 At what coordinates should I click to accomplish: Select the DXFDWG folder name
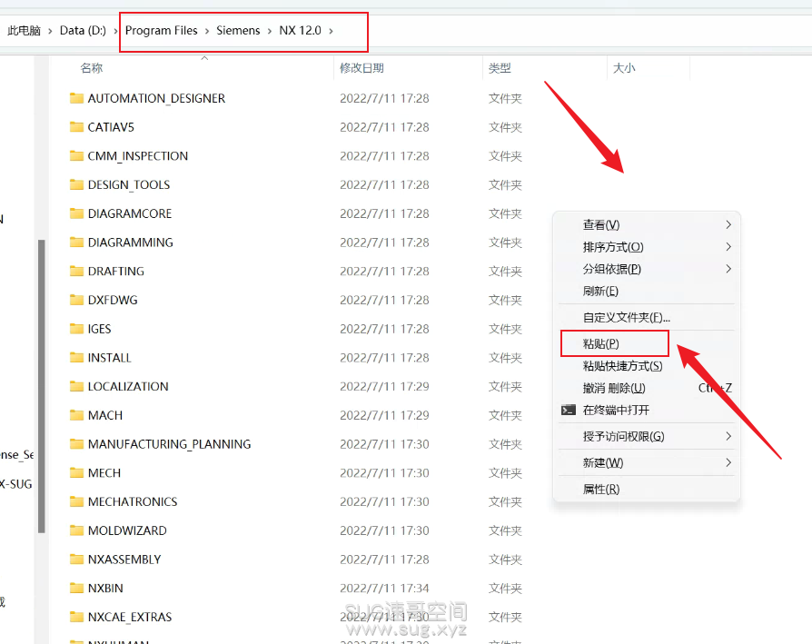pos(113,300)
